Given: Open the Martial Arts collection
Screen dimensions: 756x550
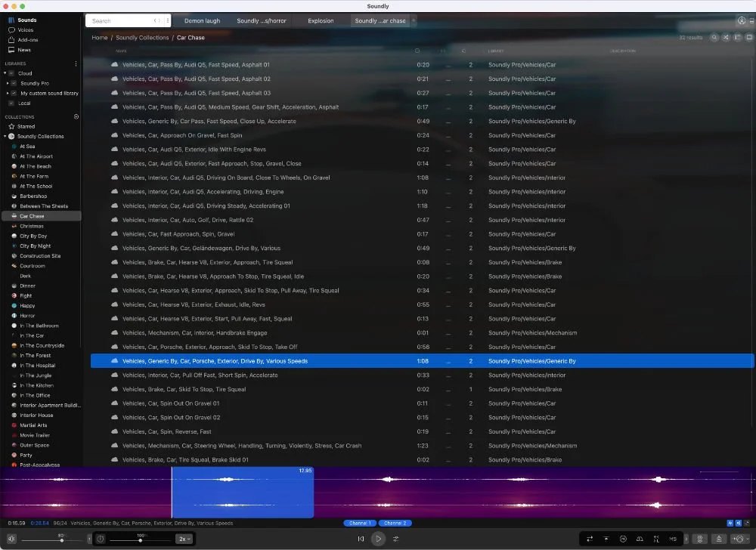Looking at the screenshot, I should 33,425.
